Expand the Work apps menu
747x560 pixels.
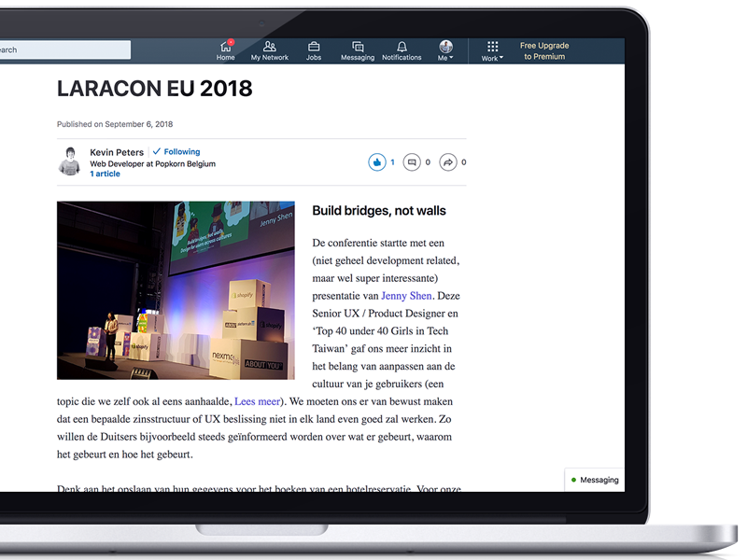[x=492, y=51]
